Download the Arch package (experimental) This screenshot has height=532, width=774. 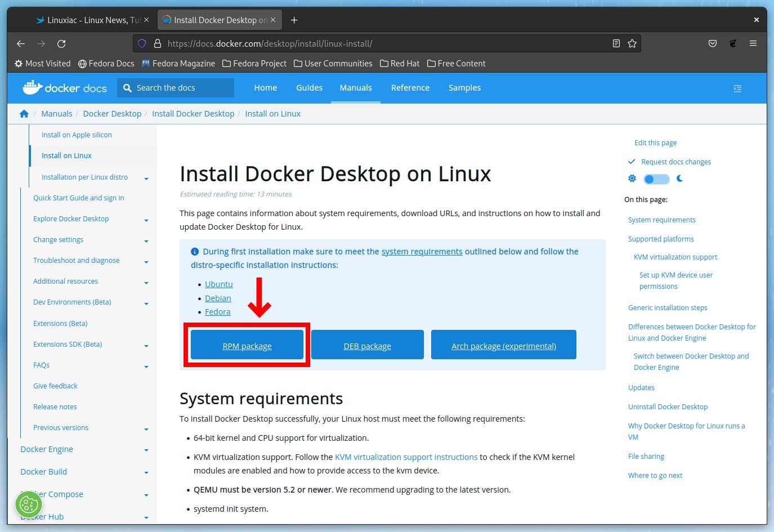coord(504,345)
